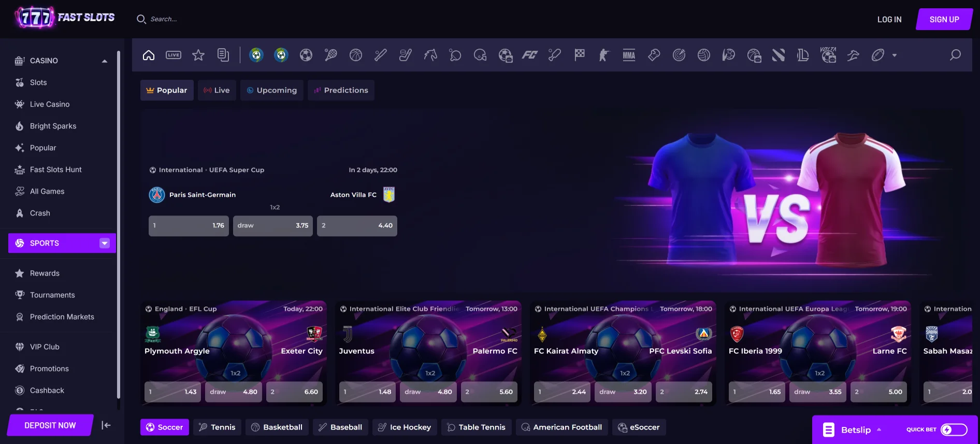Select the greyhound racing icon
The height and width of the screenshot is (444, 980).
(853, 55)
